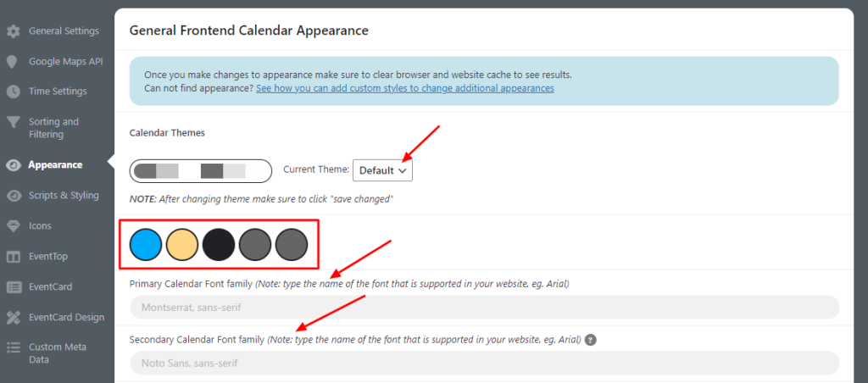
Task: Click the EventCard Design tools icon
Action: point(14,318)
